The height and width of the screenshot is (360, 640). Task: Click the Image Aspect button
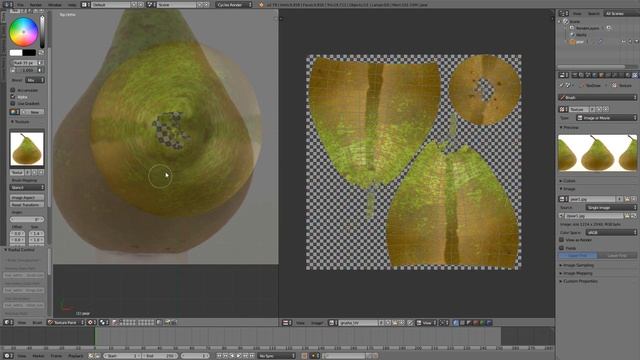pyautogui.click(x=27, y=198)
